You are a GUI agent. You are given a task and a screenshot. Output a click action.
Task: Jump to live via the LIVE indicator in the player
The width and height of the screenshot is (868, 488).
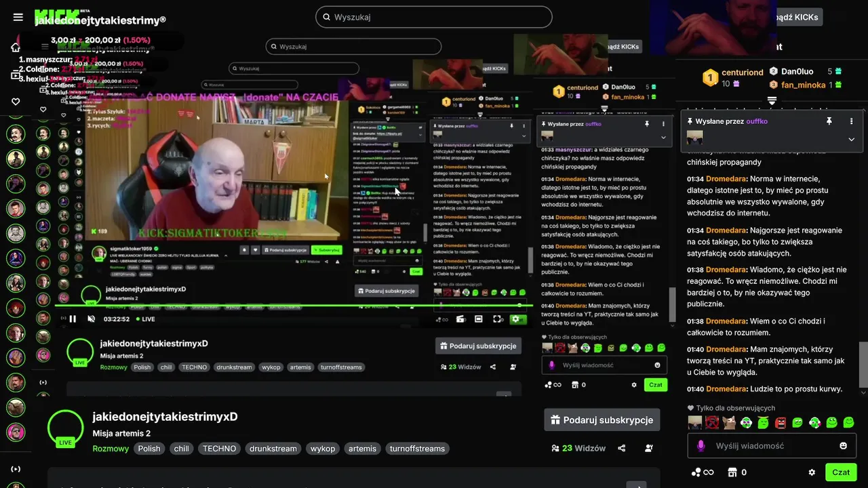pyautogui.click(x=144, y=319)
